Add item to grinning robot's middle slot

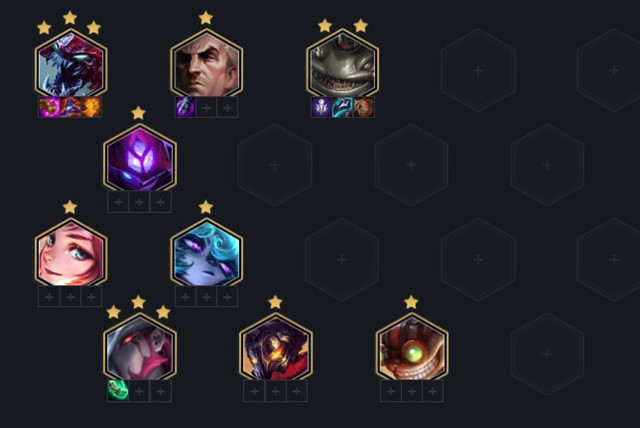click(x=412, y=391)
